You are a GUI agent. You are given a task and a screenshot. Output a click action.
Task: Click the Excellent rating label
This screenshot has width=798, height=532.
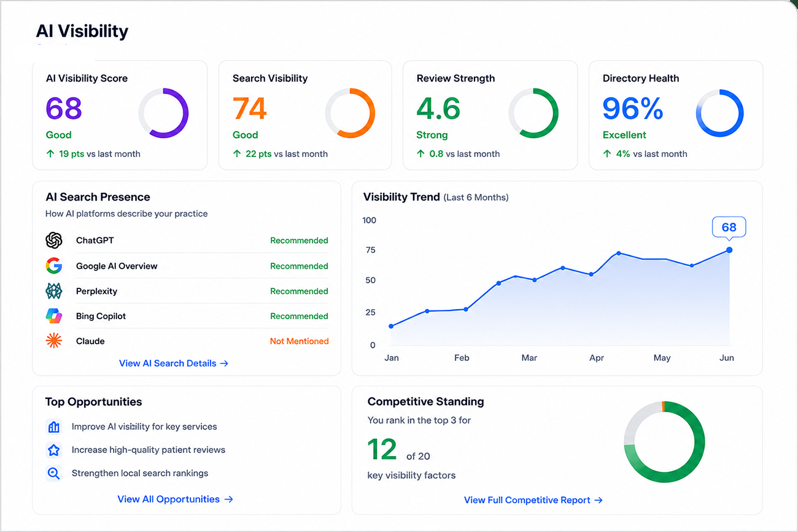click(x=624, y=135)
